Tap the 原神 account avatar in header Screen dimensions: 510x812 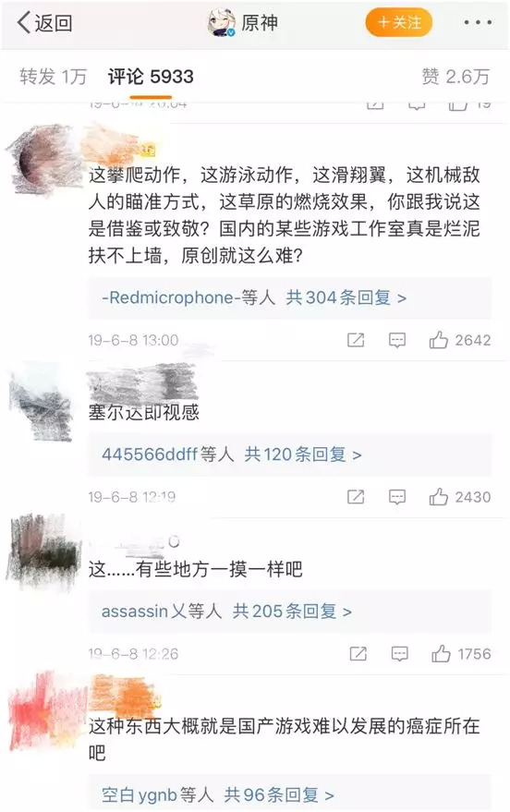(x=222, y=23)
